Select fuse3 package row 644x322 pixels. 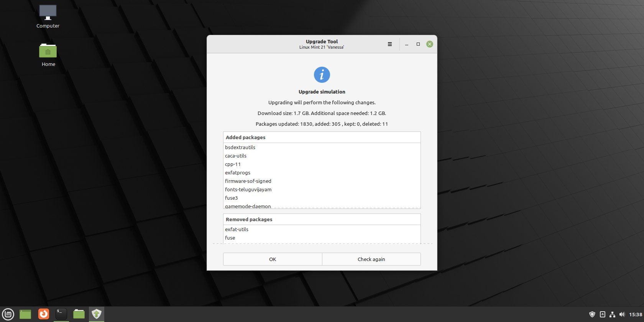point(322,198)
